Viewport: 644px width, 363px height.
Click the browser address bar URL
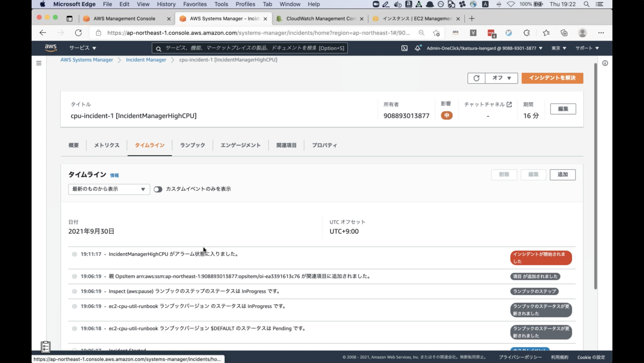coord(259,33)
